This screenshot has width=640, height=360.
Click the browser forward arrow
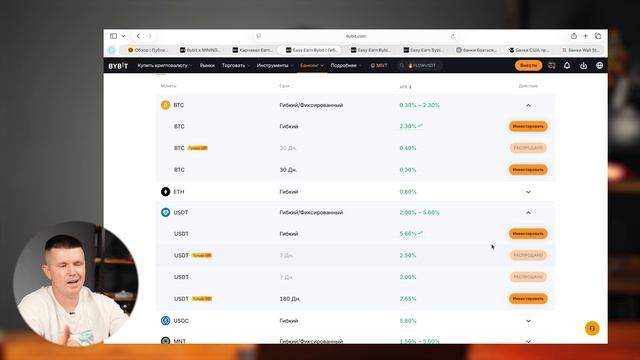150,36
